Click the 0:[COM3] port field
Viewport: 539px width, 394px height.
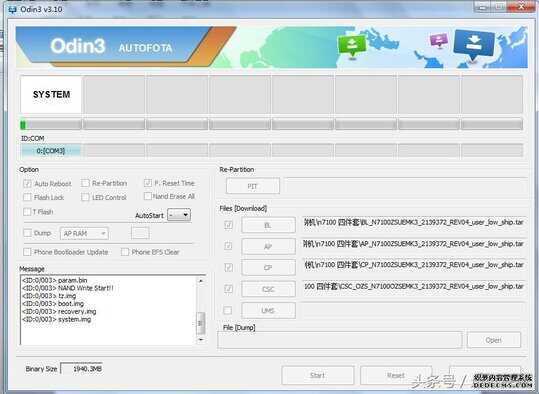tap(51, 151)
